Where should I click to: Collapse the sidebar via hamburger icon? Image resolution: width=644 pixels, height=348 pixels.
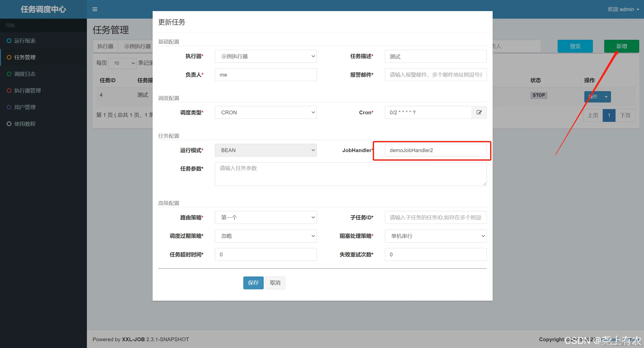tap(95, 9)
